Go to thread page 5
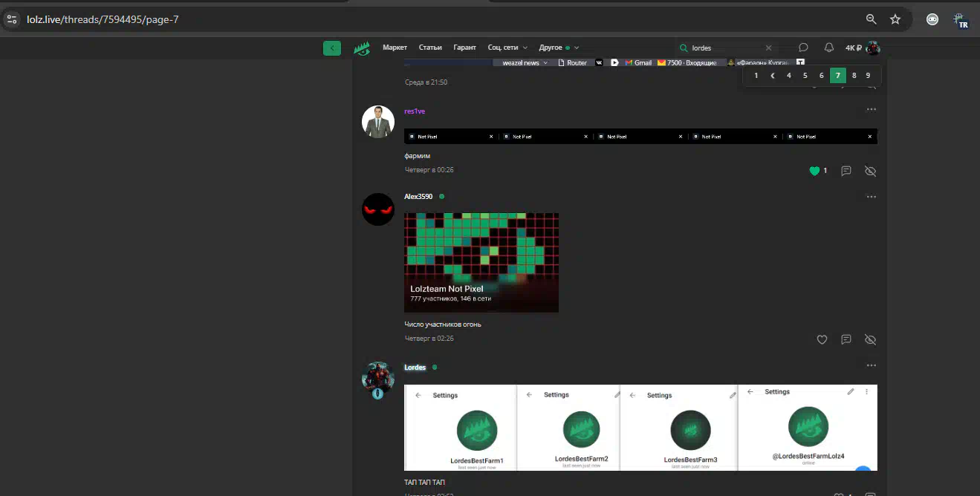 (x=805, y=75)
